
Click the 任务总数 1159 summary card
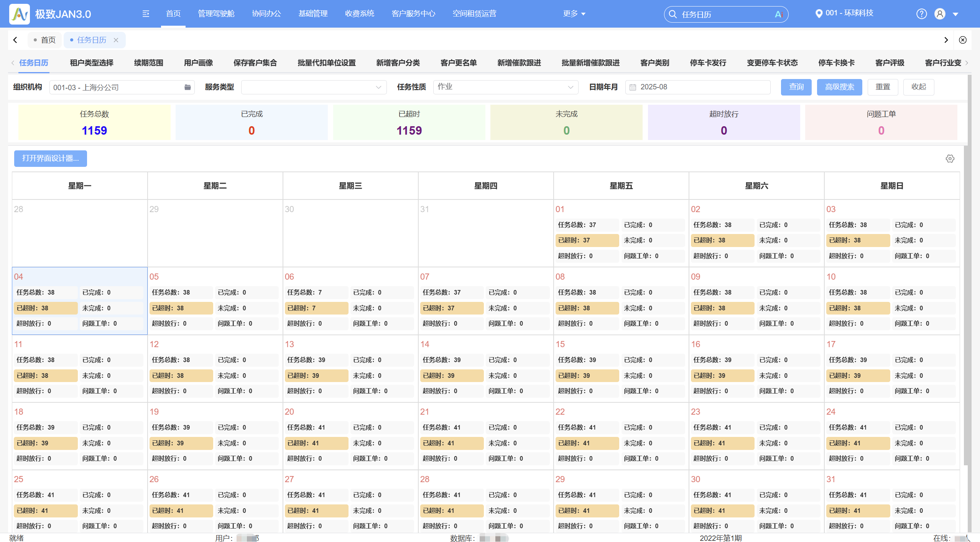coord(94,123)
